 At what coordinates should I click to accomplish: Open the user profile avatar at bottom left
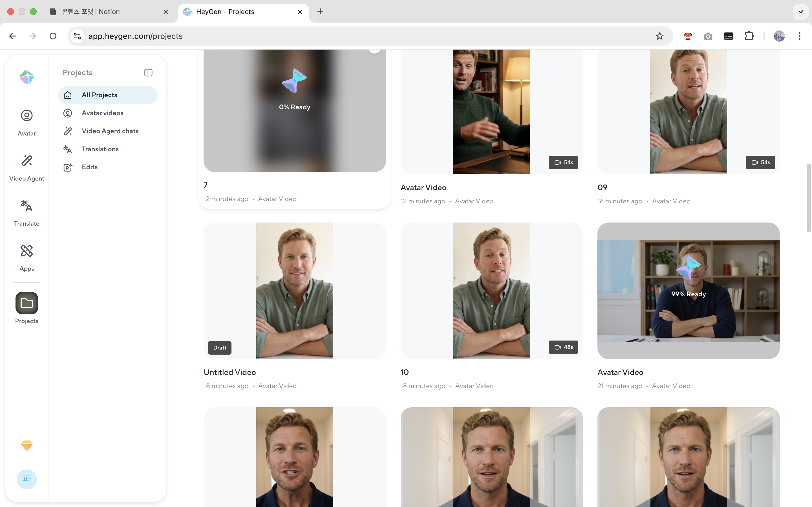27,479
